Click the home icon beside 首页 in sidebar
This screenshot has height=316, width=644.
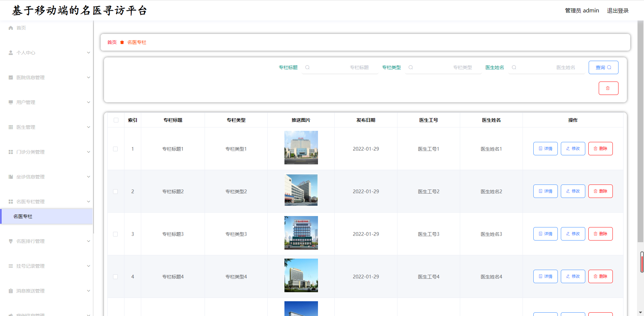(x=11, y=28)
